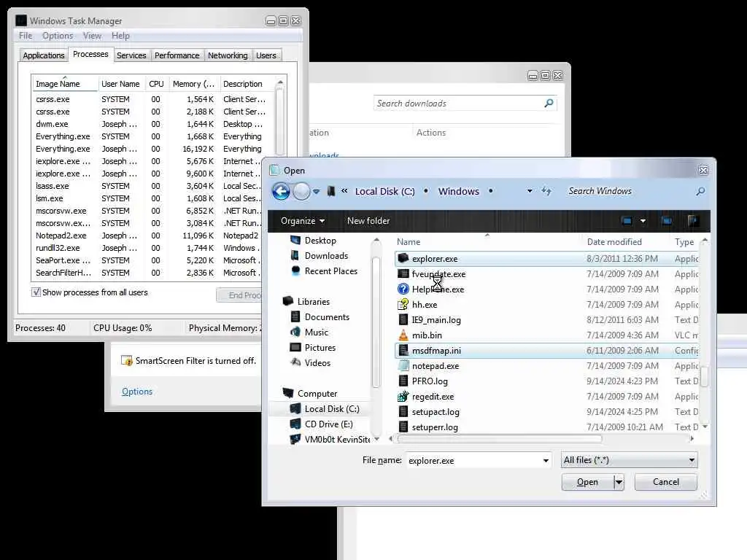Image resolution: width=747 pixels, height=560 pixels.
Task: Open Options menu in Task Manager
Action: pyautogui.click(x=58, y=36)
